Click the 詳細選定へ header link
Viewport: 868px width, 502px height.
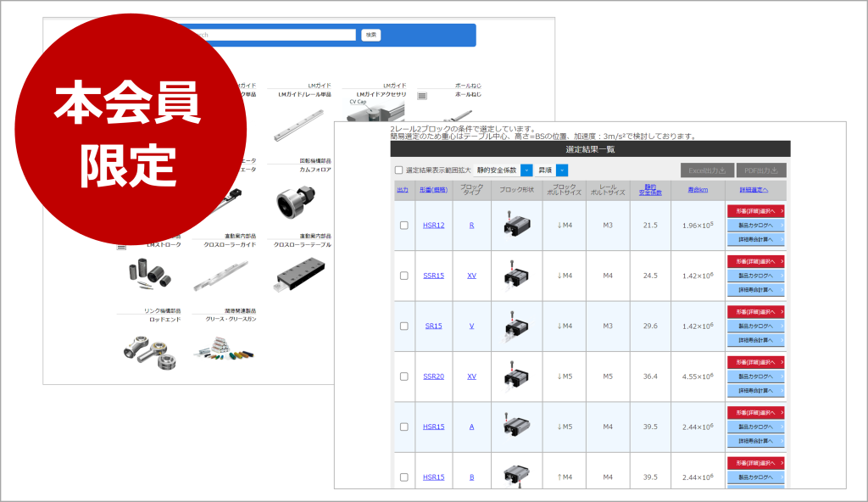[x=754, y=190]
